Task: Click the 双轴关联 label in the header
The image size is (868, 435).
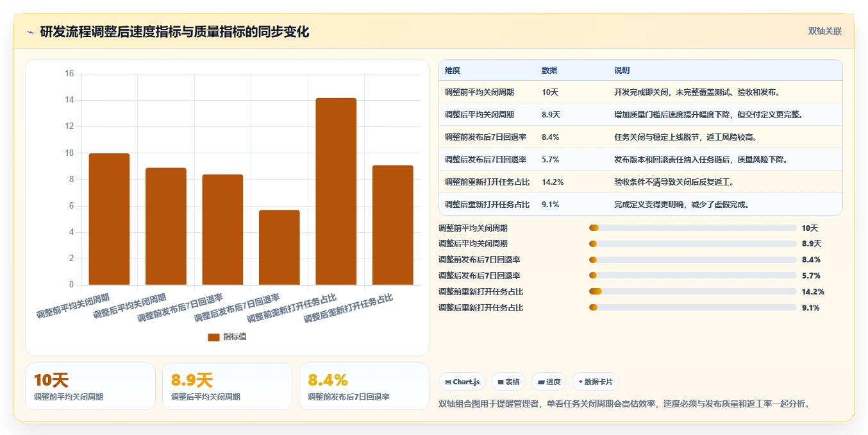Action: (x=824, y=31)
